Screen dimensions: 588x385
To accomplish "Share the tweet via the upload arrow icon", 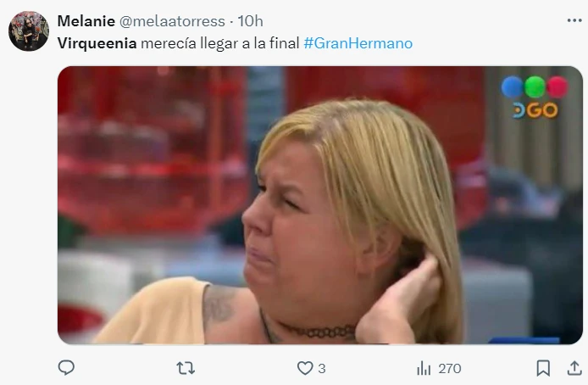I will click(574, 368).
